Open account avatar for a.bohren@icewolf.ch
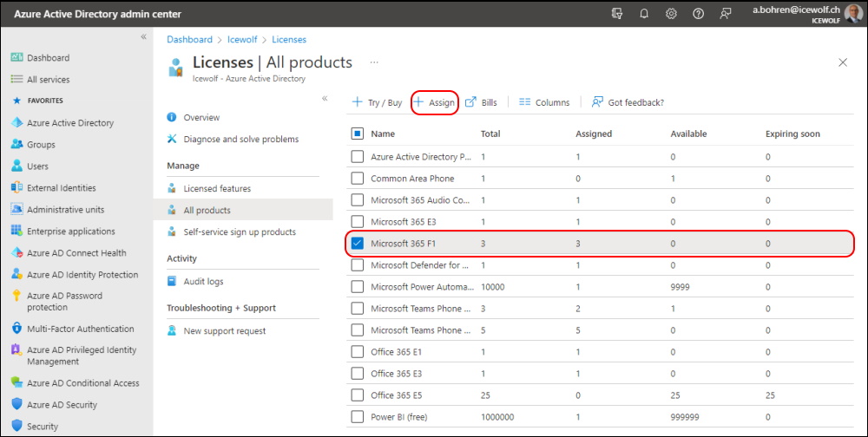The image size is (868, 437). [853, 14]
